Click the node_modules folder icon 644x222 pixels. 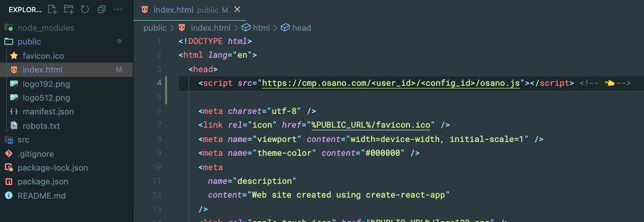(x=8, y=28)
